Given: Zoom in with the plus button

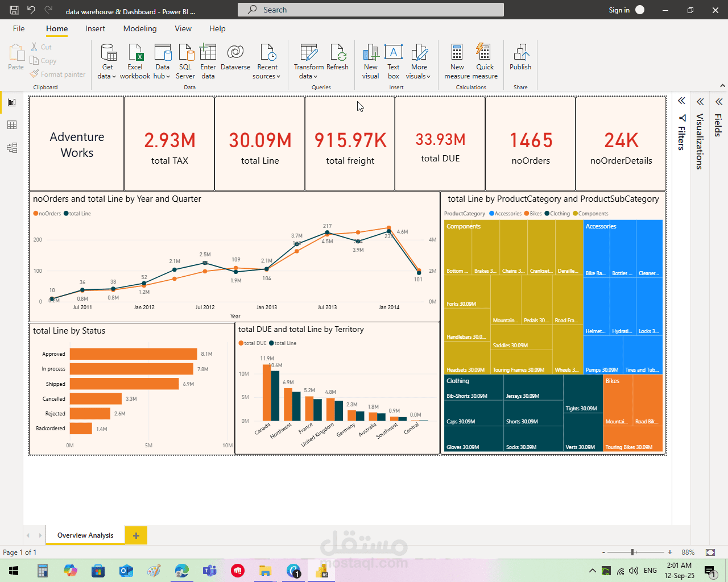Looking at the screenshot, I should (670, 552).
